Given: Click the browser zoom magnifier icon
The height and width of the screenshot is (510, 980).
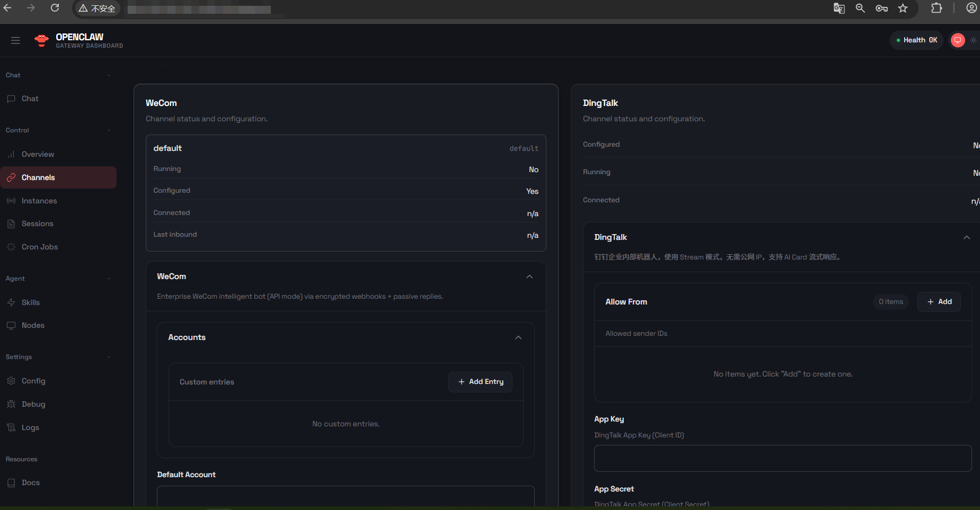Looking at the screenshot, I should [860, 8].
